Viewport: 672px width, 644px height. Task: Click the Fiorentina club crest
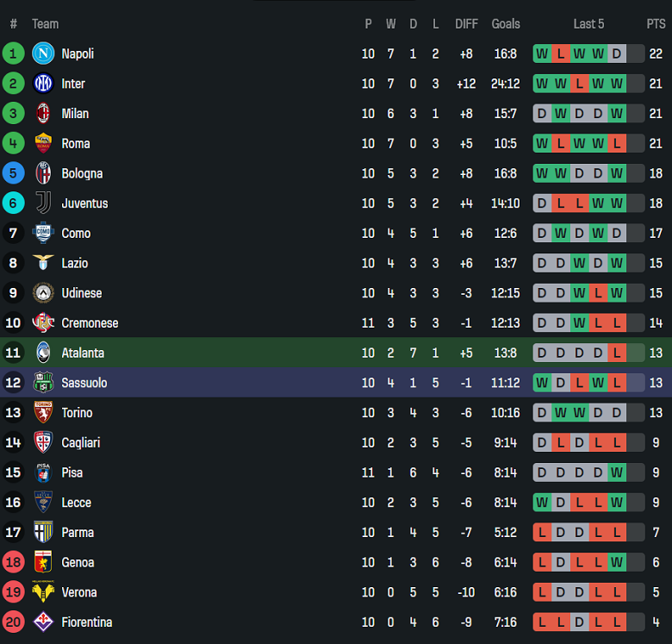[x=43, y=622]
